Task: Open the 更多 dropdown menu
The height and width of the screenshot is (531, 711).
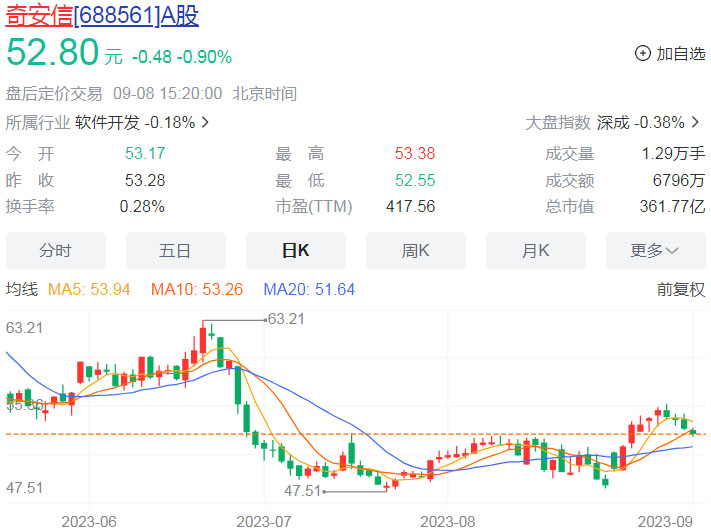Action: coord(656,250)
